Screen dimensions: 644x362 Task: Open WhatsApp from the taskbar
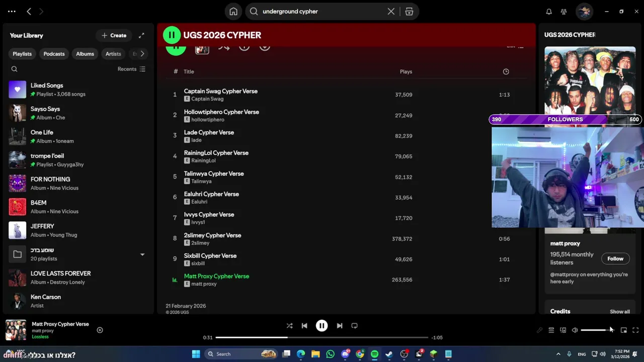[x=330, y=354]
